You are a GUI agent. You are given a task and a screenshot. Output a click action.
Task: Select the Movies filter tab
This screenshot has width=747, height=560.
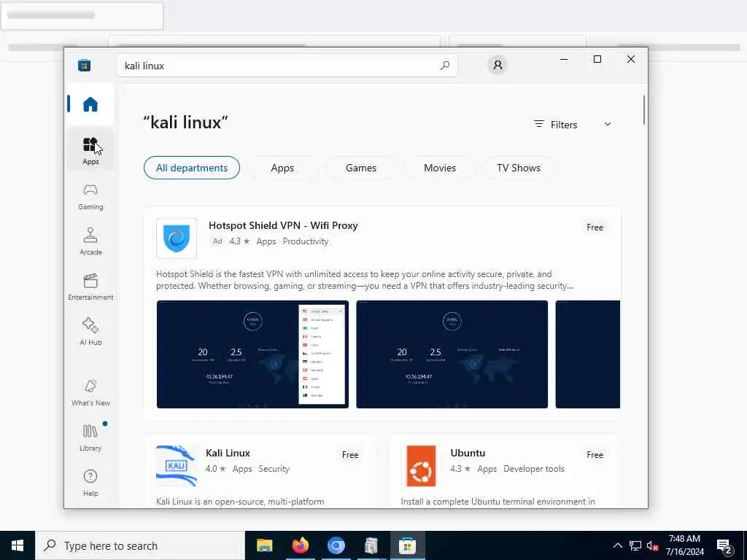[x=440, y=168]
